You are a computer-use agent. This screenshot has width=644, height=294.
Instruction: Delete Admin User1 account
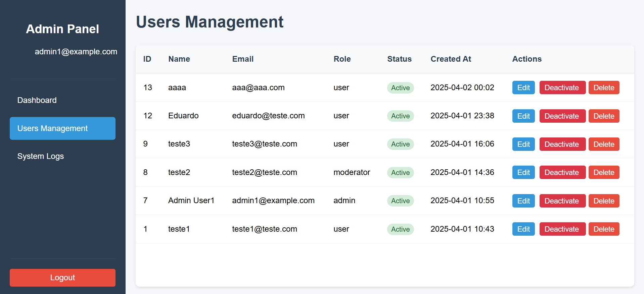click(603, 201)
